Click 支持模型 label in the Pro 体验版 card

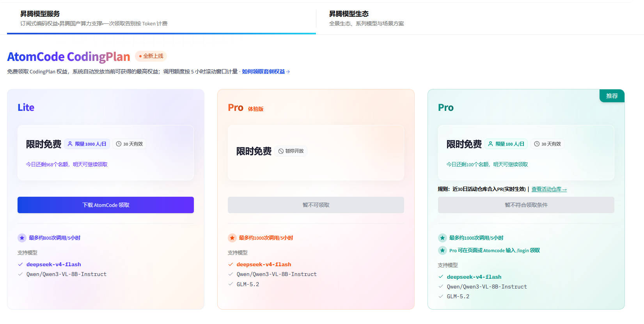tap(238, 253)
